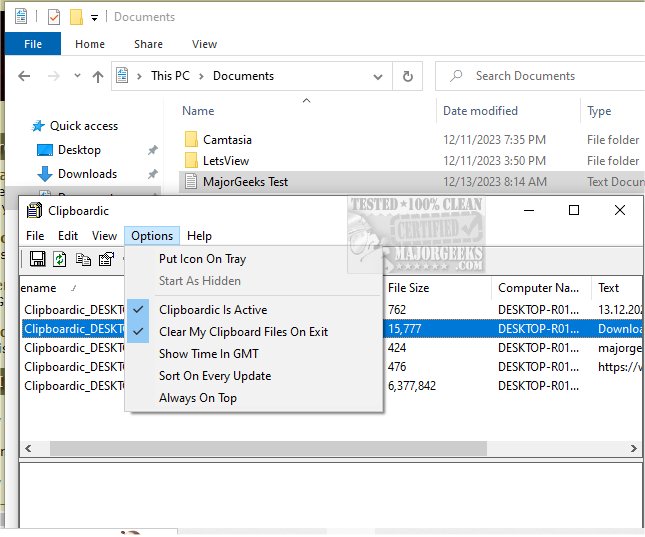Click the Save floppy disk toolbar icon
Image resolution: width=645 pixels, height=537 pixels.
[x=37, y=259]
